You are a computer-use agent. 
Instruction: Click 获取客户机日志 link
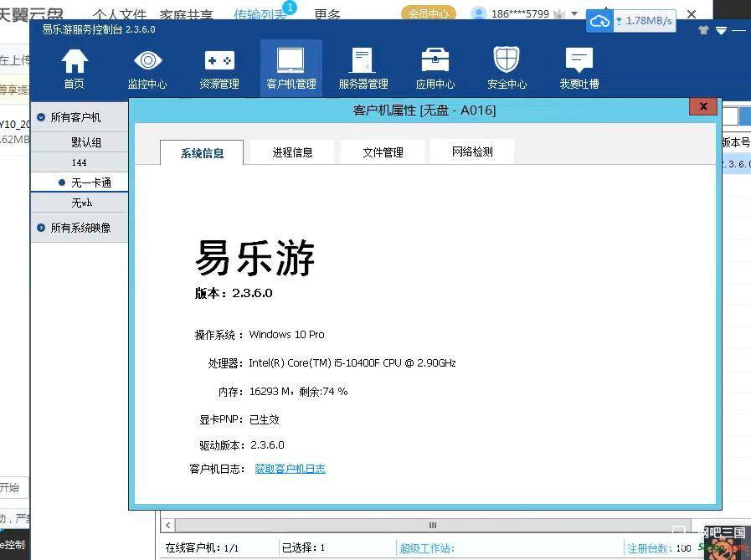point(291,469)
